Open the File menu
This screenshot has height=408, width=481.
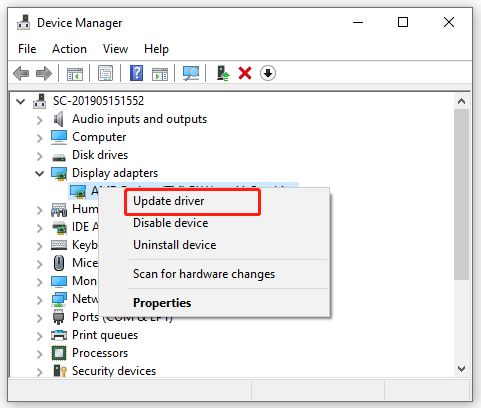pos(27,49)
